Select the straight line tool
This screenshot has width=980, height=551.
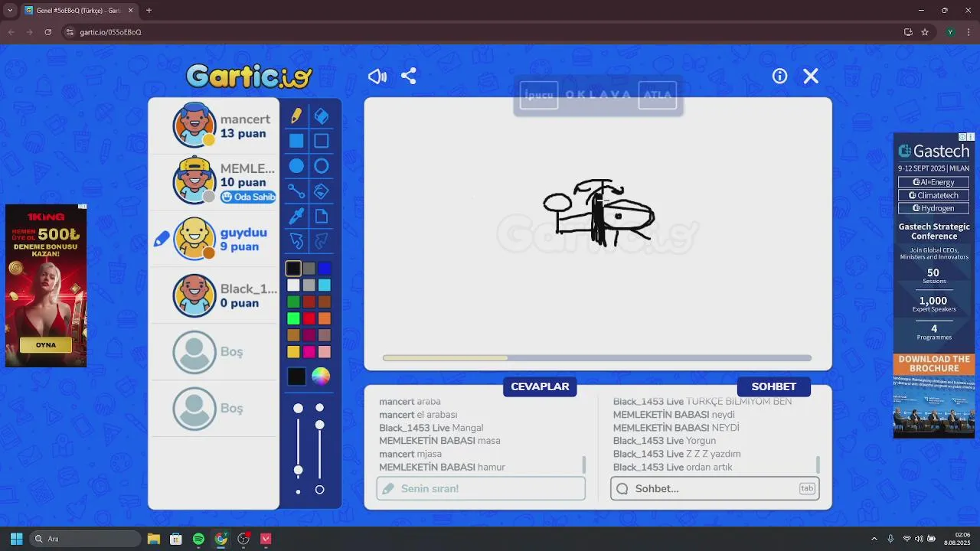296,191
